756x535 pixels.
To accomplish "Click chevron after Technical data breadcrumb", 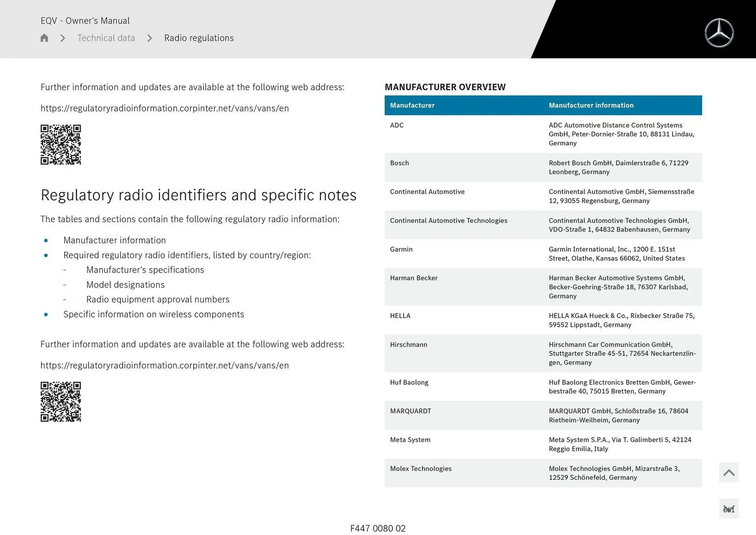I will [x=150, y=38].
